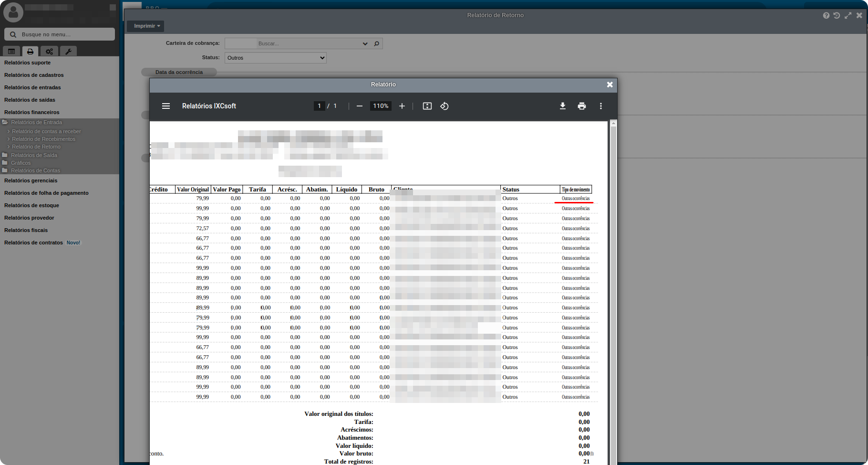This screenshot has height=465, width=868.
Task: Collapse Relatórios financeiros menu
Action: [32, 112]
